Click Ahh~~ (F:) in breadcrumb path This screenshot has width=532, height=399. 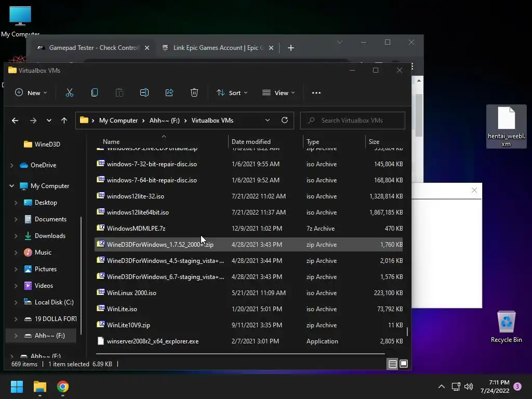pos(165,121)
